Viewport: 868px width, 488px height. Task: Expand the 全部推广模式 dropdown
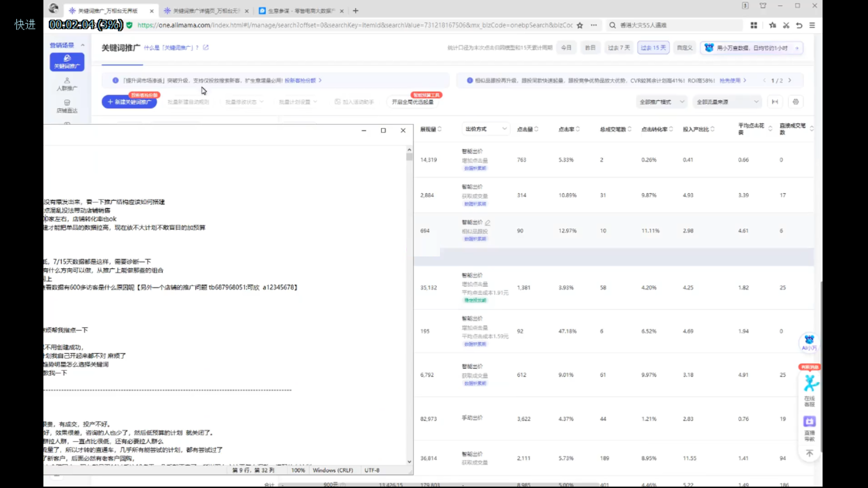click(x=661, y=102)
